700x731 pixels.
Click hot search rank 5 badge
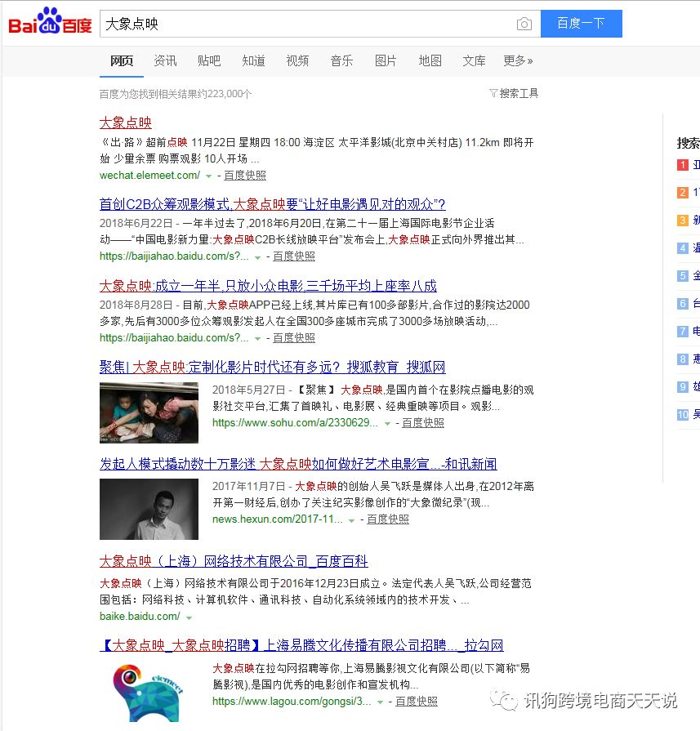pos(683,275)
